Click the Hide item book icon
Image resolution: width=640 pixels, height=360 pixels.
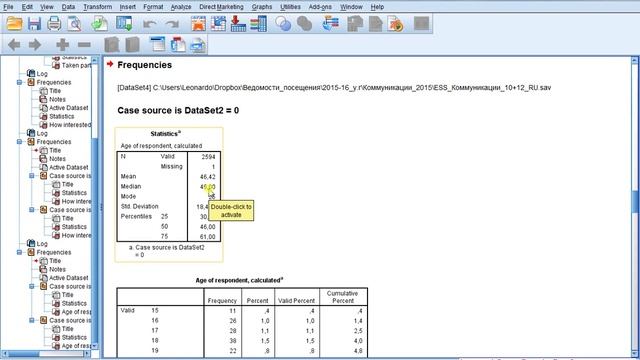tap(132, 44)
